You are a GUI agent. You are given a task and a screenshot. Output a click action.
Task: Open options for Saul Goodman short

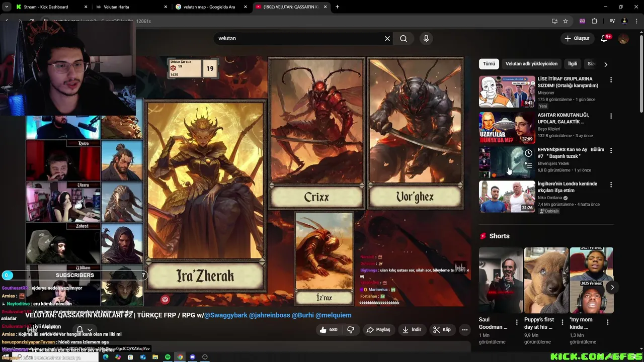tap(517, 322)
